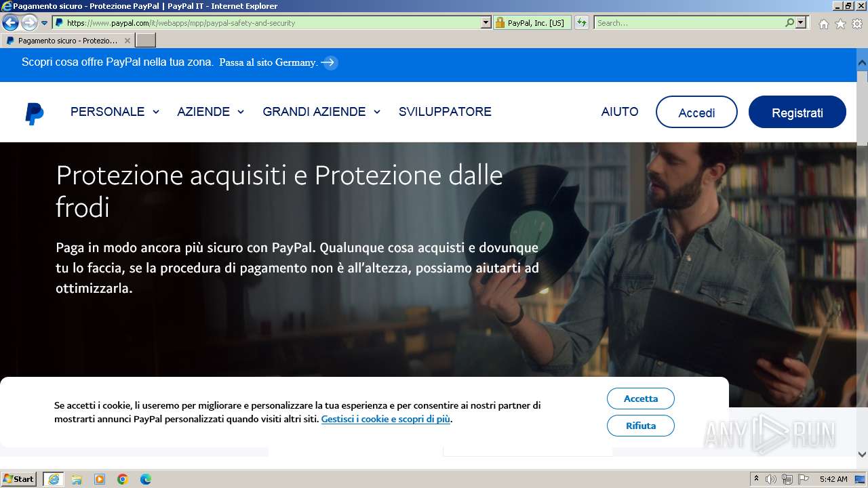Image resolution: width=868 pixels, height=488 pixels.
Task: Click the Refresh page icon
Action: (582, 22)
